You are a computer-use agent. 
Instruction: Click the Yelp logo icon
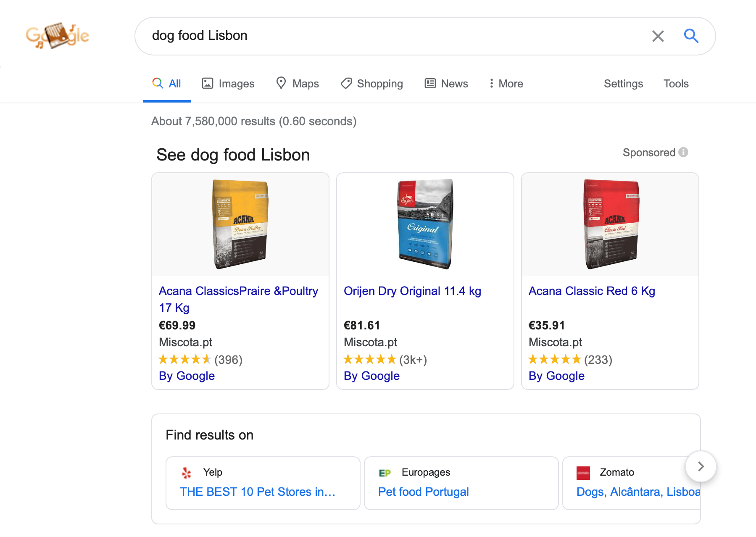(x=186, y=473)
